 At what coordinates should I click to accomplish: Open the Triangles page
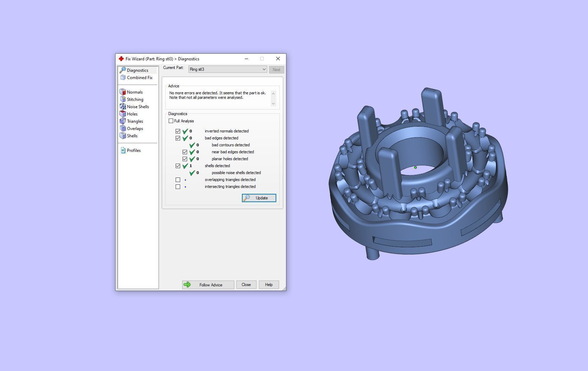click(x=135, y=121)
